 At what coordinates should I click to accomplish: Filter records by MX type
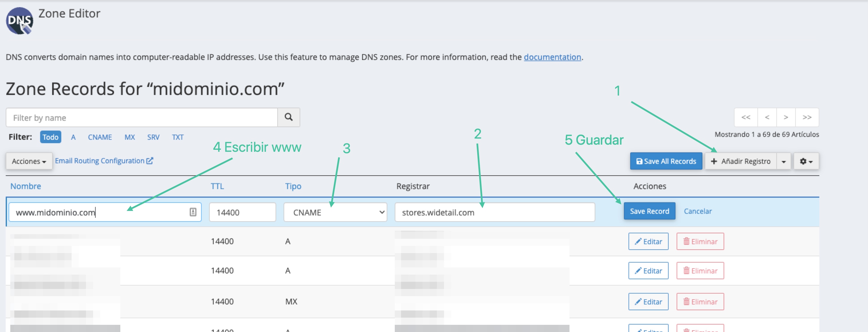click(129, 137)
